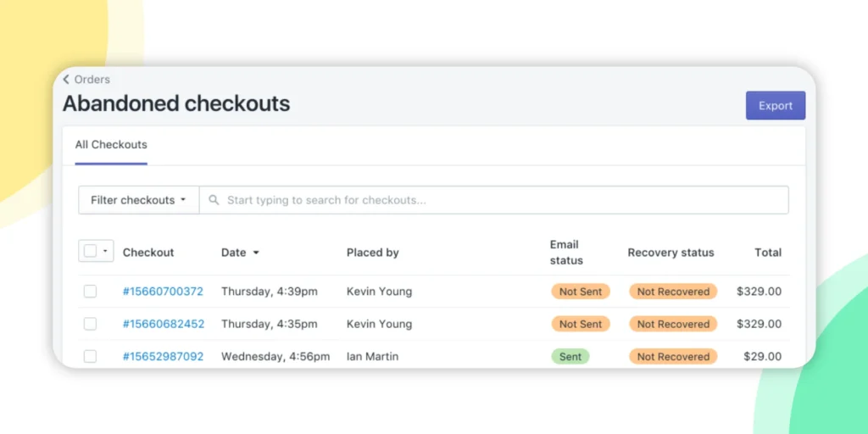Tick the checkbox for checkout #15652987092

pyautogui.click(x=90, y=357)
